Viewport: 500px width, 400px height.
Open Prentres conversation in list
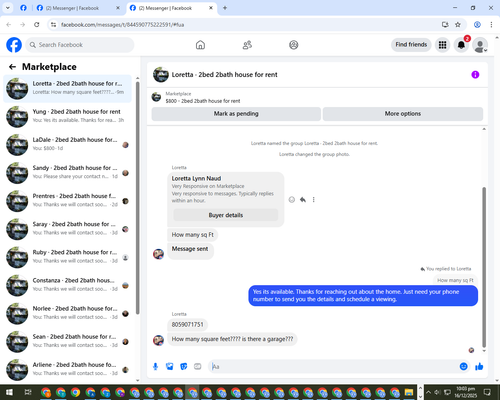[x=67, y=201]
